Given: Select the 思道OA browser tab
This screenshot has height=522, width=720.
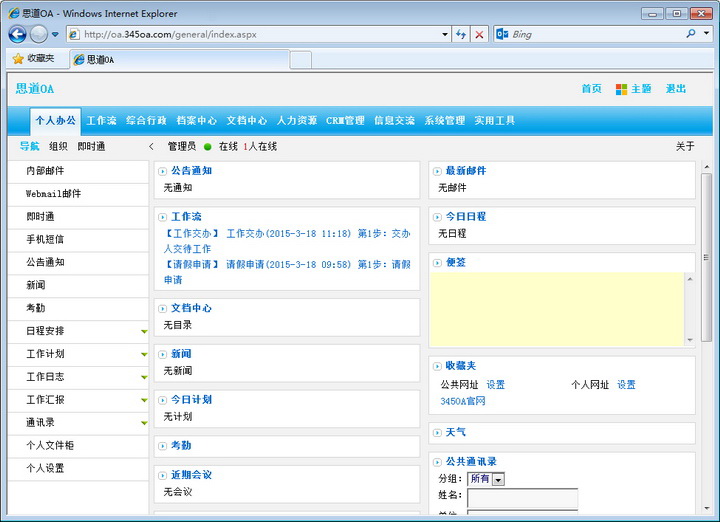Looking at the screenshot, I should (x=180, y=60).
